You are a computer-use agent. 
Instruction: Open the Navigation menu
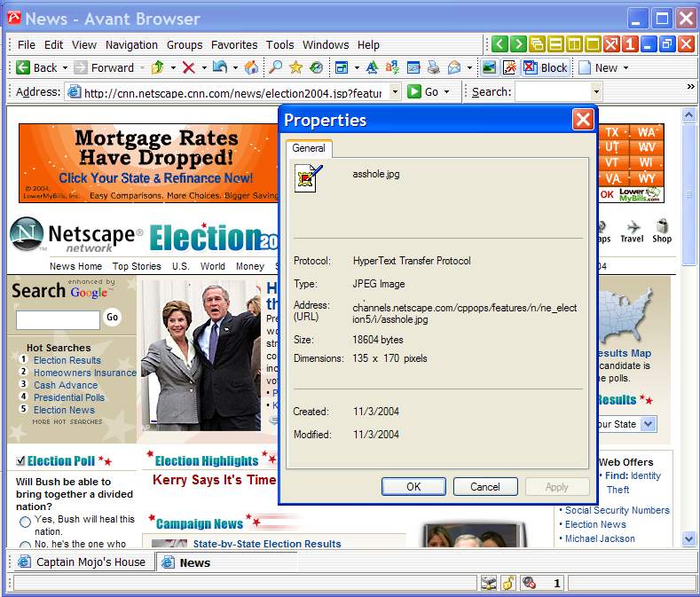[131, 44]
